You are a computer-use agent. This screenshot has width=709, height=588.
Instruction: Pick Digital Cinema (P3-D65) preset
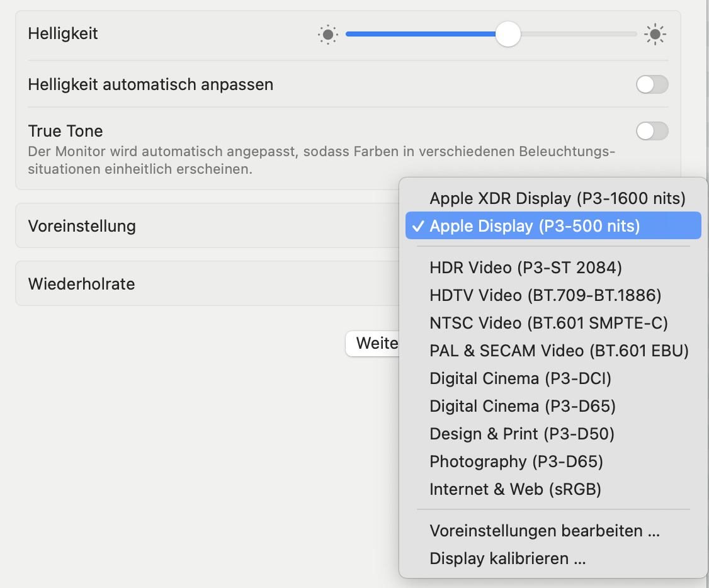[x=523, y=406]
